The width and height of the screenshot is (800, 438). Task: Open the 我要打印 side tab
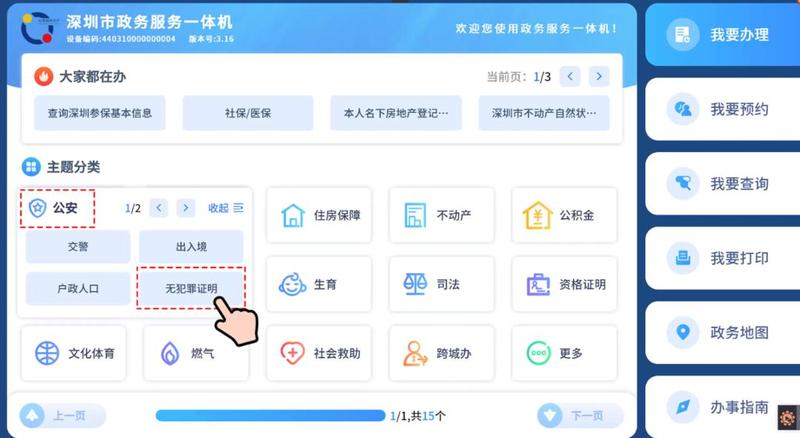coord(722,258)
